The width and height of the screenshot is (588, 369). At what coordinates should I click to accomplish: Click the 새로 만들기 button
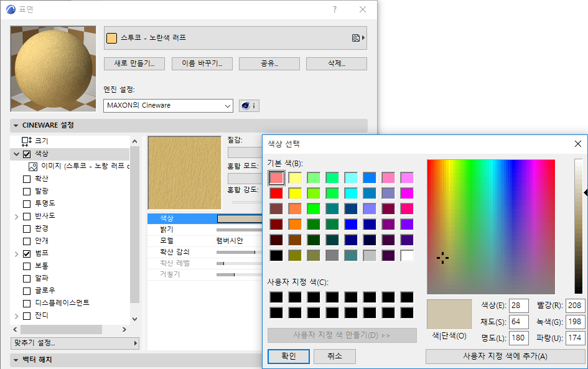click(x=134, y=63)
